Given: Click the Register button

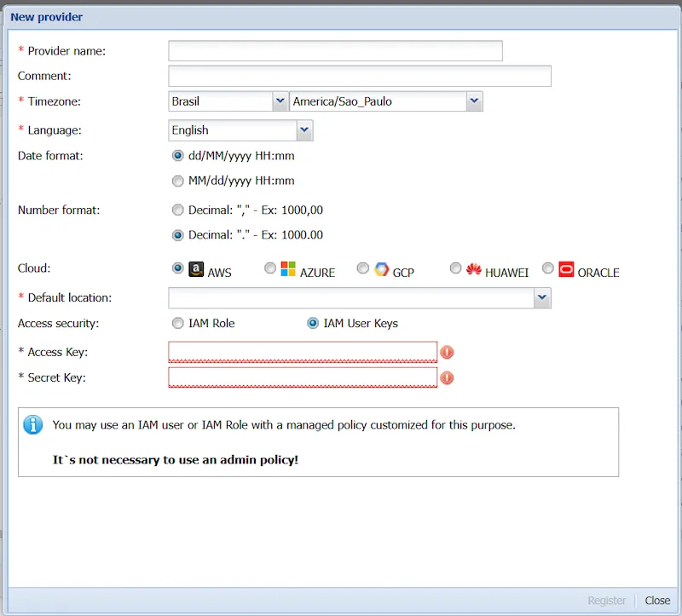Looking at the screenshot, I should [x=606, y=601].
